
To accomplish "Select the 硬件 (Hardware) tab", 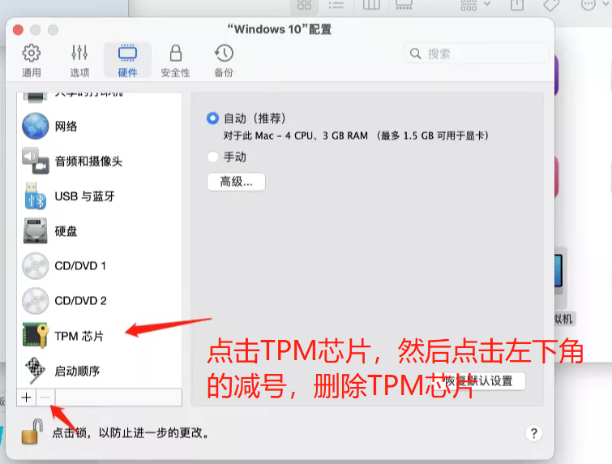I will 127,60.
